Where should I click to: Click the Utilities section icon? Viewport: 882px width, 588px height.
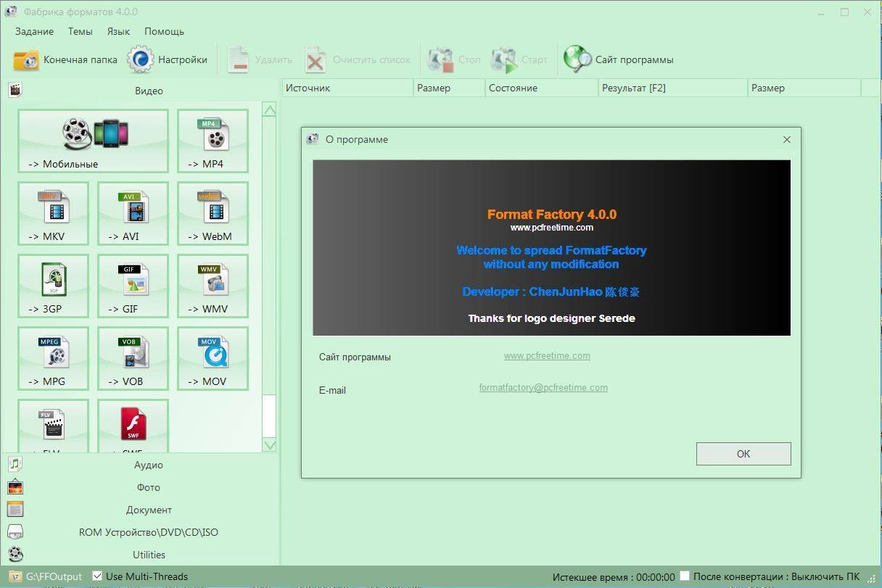[15, 555]
